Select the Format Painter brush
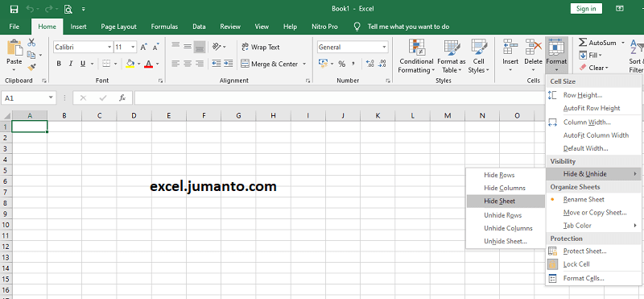The image size is (644, 299). (x=31, y=67)
